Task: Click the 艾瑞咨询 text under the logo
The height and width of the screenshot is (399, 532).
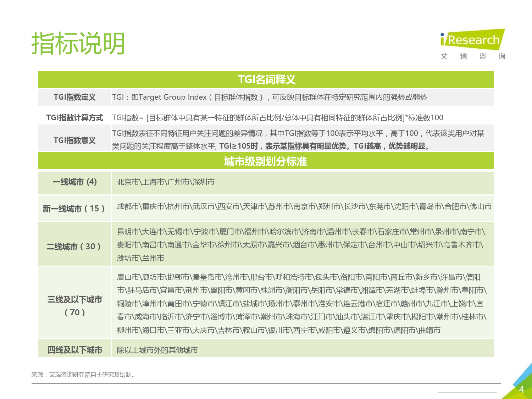Action: coord(473,56)
